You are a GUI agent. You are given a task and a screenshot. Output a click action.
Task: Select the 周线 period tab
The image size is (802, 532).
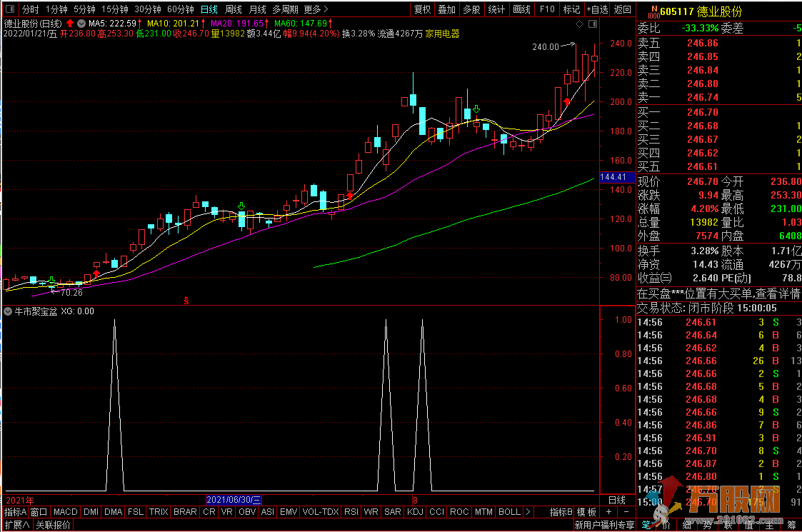point(234,9)
